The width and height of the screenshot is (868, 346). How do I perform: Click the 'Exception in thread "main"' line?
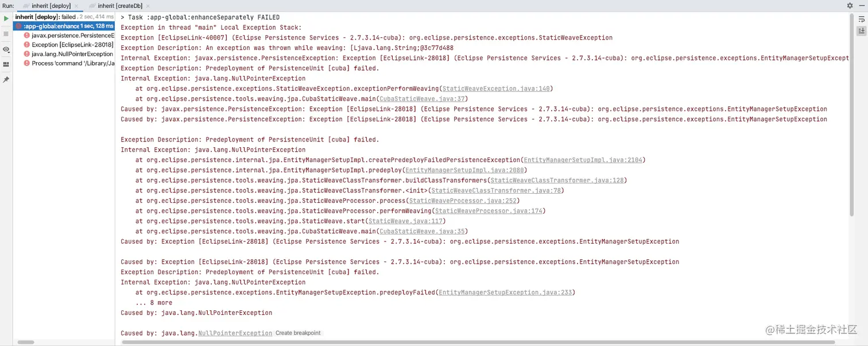pos(211,28)
